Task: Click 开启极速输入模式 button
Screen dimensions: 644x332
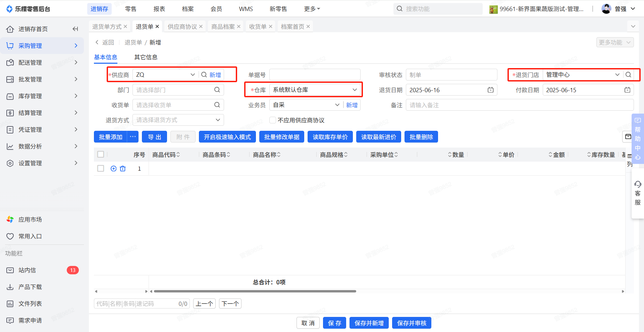Action: tap(227, 137)
